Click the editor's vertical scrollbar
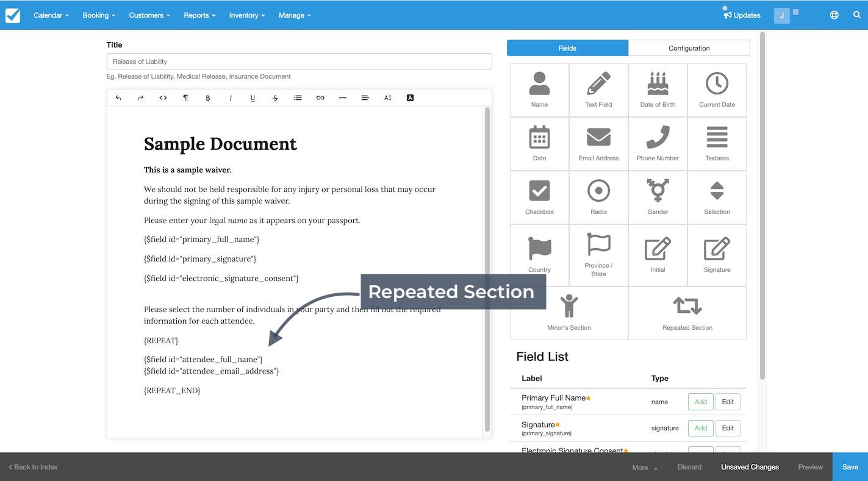Viewport: 868px width, 481px height. pos(487,269)
